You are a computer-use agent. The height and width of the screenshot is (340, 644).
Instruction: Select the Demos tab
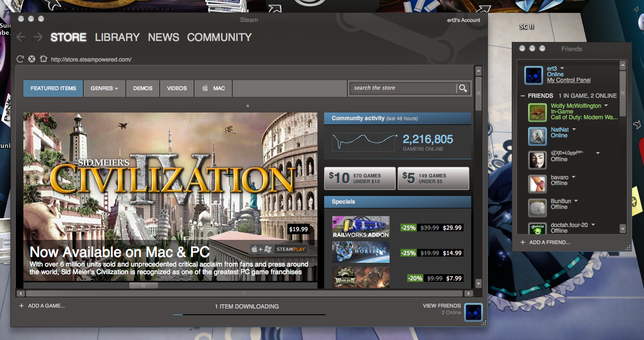coord(143,88)
